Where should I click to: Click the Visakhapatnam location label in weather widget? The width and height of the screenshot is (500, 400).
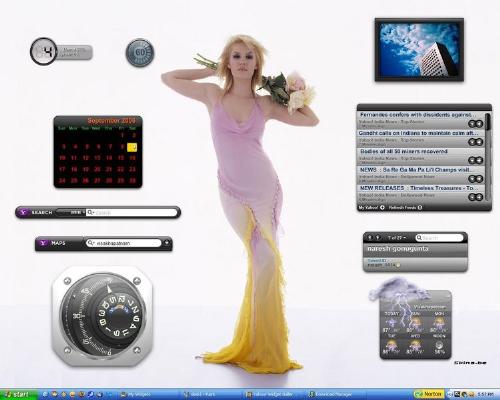(x=430, y=307)
